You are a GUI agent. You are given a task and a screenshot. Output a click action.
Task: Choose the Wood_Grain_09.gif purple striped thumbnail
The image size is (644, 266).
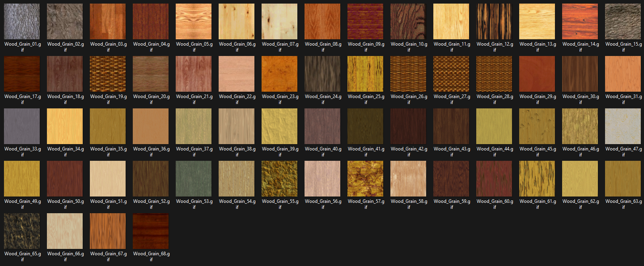coord(365,21)
